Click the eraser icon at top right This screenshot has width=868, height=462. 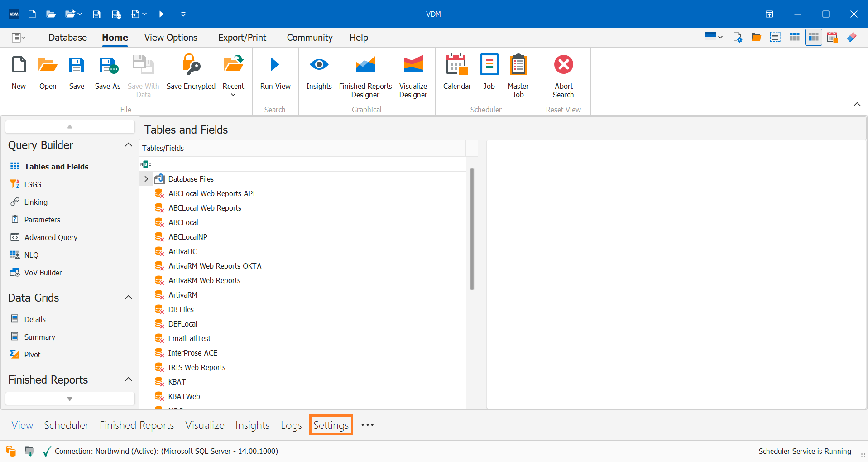(x=852, y=38)
